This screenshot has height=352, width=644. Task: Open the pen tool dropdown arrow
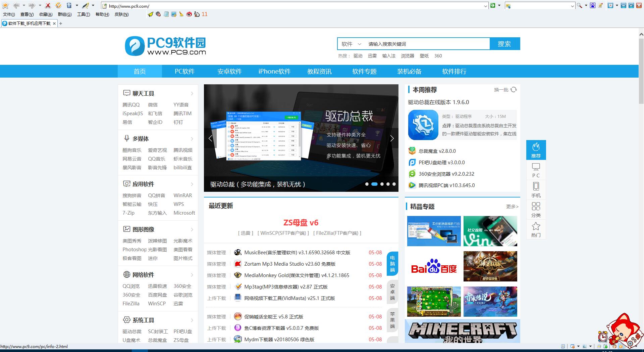tap(93, 5)
